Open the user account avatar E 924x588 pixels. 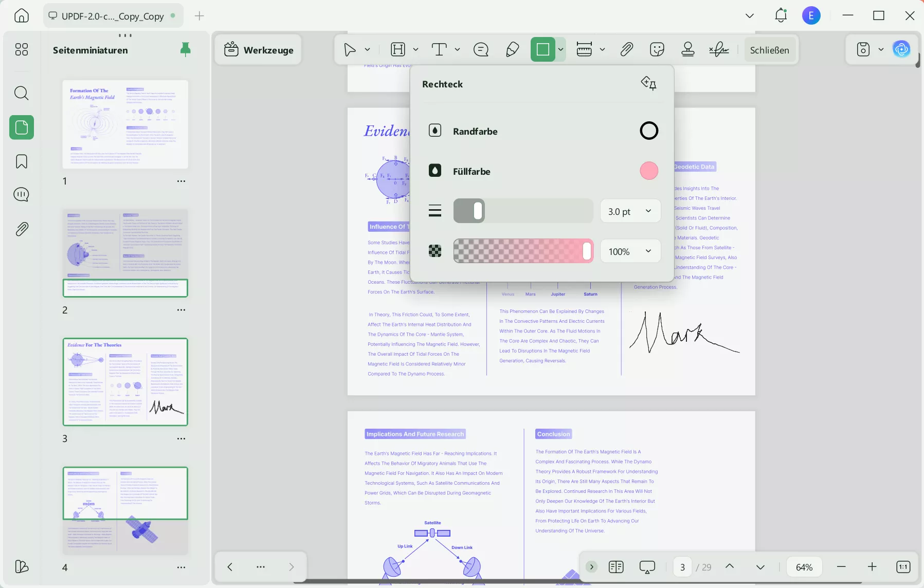point(811,16)
